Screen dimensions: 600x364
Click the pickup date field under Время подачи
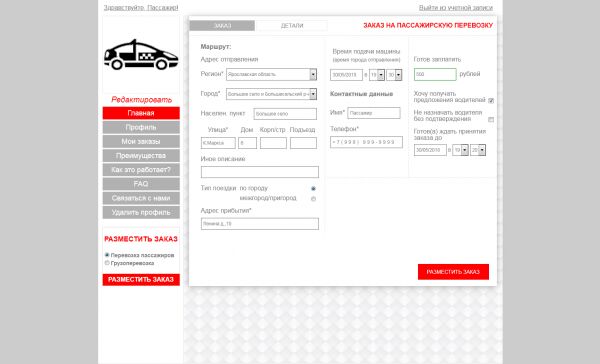pyautogui.click(x=346, y=75)
